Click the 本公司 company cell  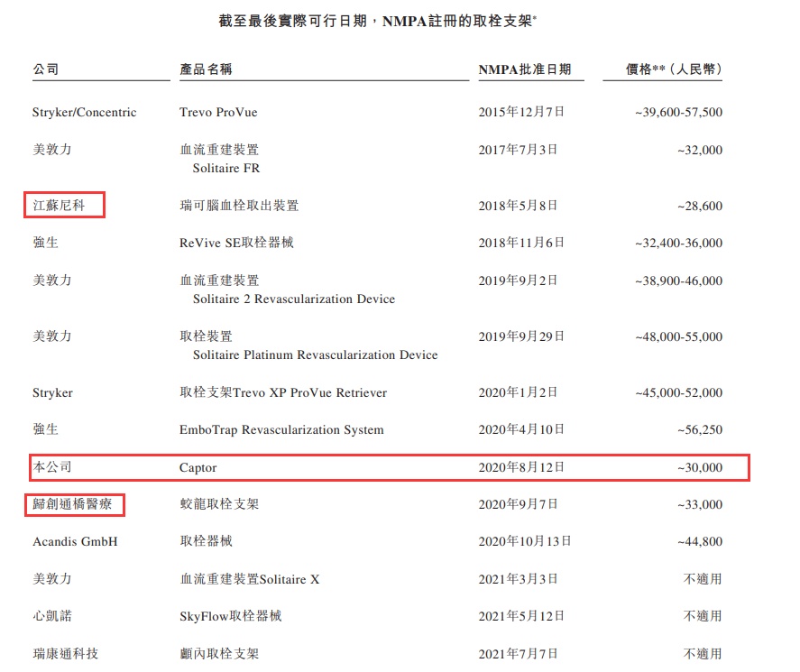52,467
